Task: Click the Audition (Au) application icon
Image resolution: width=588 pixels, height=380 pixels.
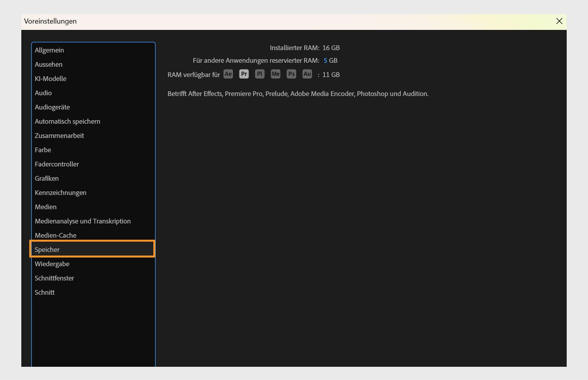Action: point(307,74)
